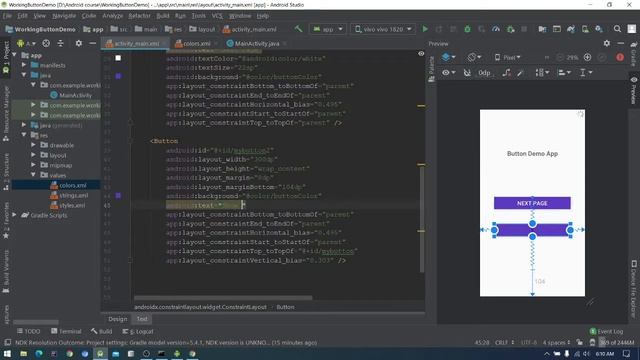Open the vivo device selector dropdown

click(382, 29)
